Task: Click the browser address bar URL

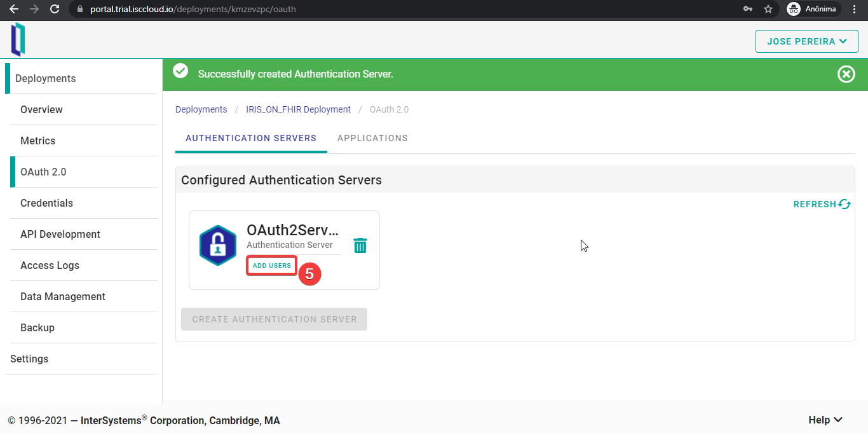Action: [x=194, y=10]
